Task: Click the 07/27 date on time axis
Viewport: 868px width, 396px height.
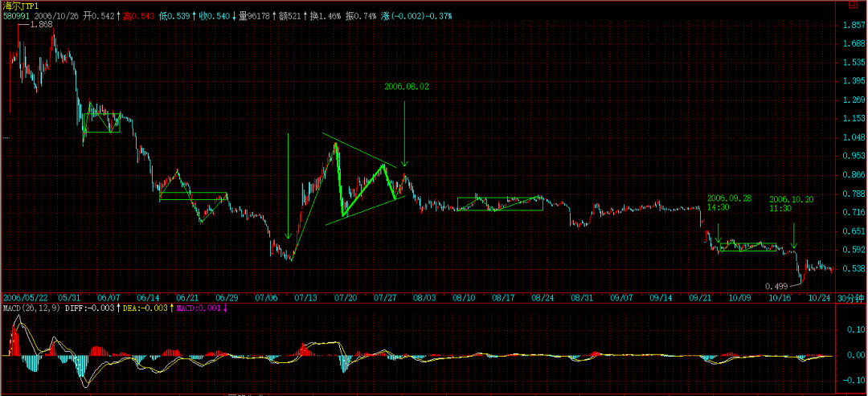Action: pos(383,297)
